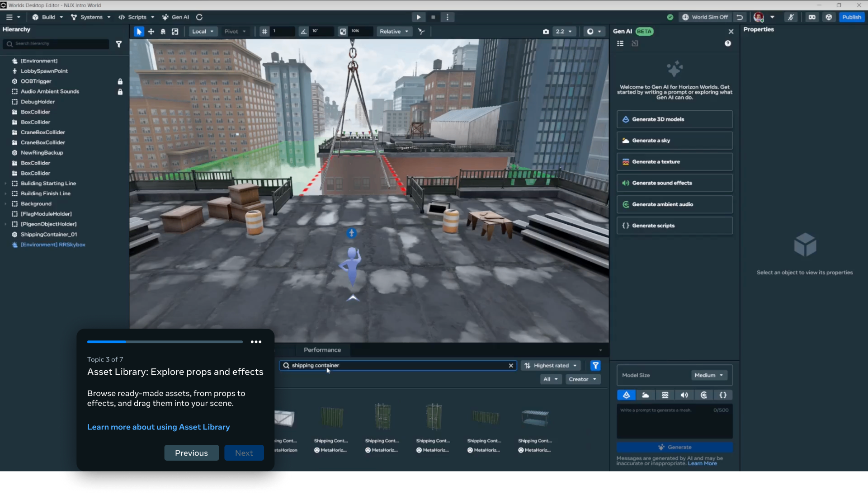Expand the Building Finish Line node
This screenshot has height=495, width=868.
5,193
